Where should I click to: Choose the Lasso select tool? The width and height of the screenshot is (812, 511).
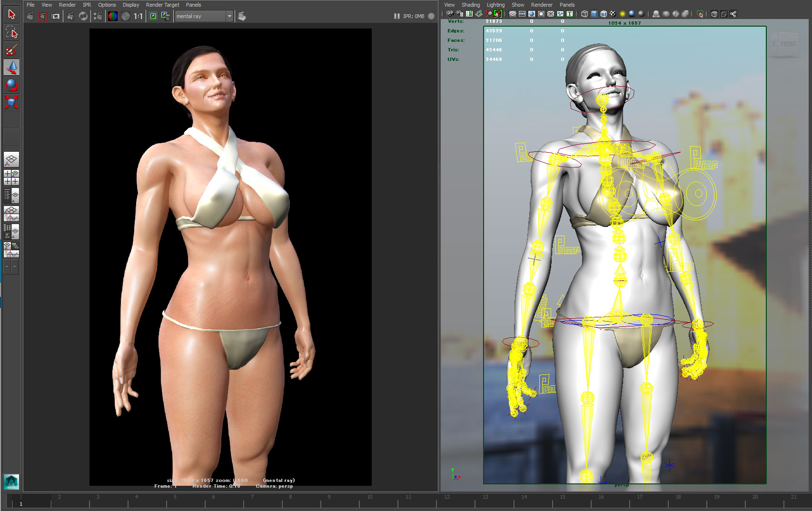pos(11,32)
